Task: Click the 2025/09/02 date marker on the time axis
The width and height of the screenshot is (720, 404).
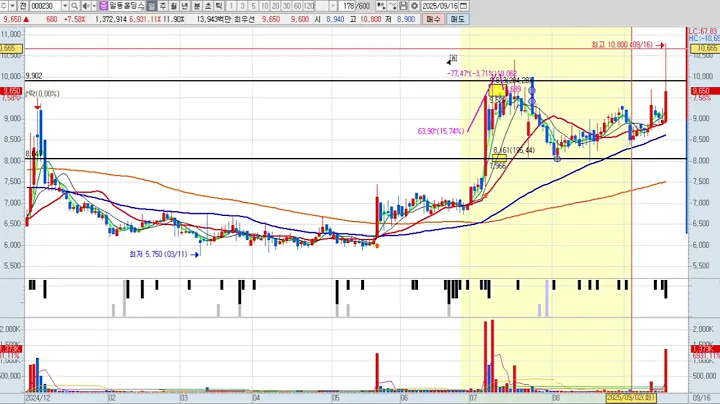Action: pyautogui.click(x=631, y=397)
